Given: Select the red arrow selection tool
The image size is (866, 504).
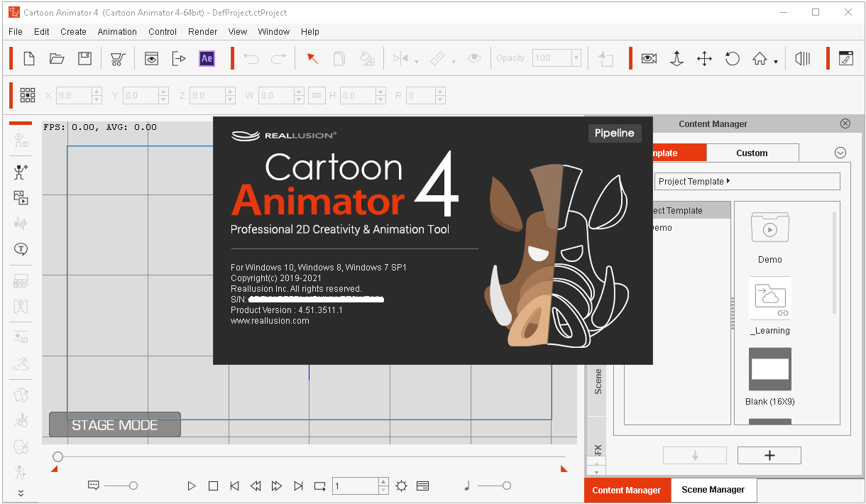Looking at the screenshot, I should 312,59.
